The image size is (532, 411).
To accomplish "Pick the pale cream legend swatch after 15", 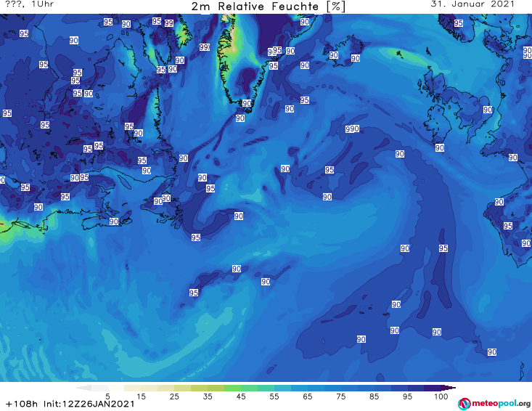I will point(150,388).
